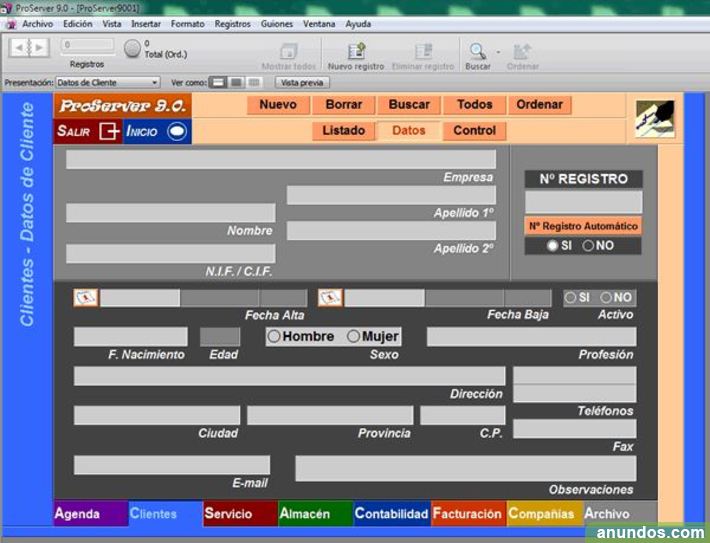Open the Insertar menu
Screen dimensions: 710x543
(146, 24)
